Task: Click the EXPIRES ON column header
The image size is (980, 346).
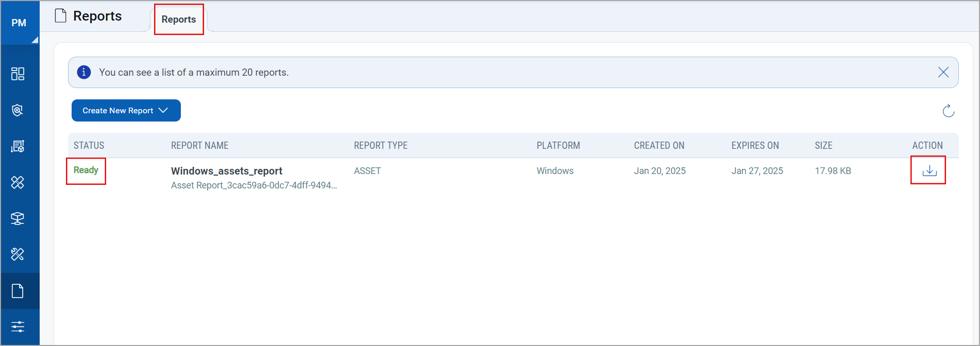Action: [x=755, y=146]
